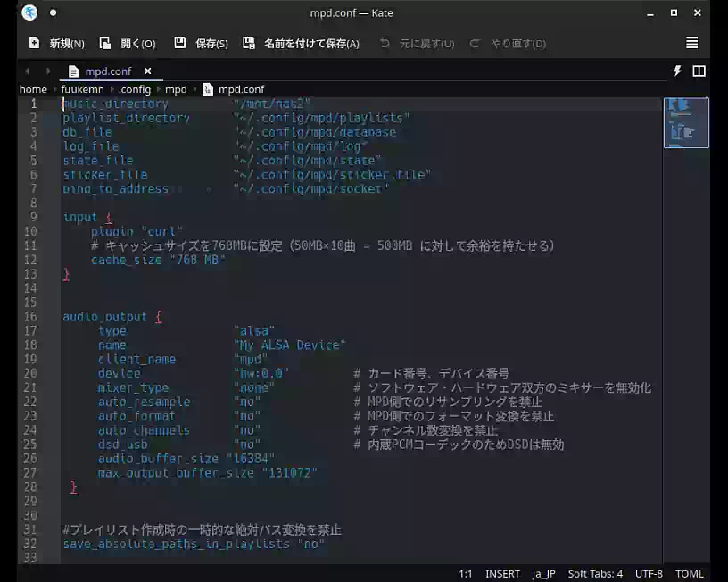The height and width of the screenshot is (582, 728).
Task: Expand breadcrumb separator after .config
Action: tap(158, 89)
